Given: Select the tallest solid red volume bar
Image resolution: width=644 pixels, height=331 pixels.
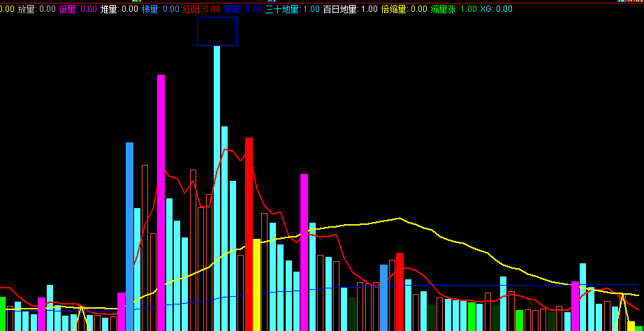Looking at the screenshot, I should 249,234.
